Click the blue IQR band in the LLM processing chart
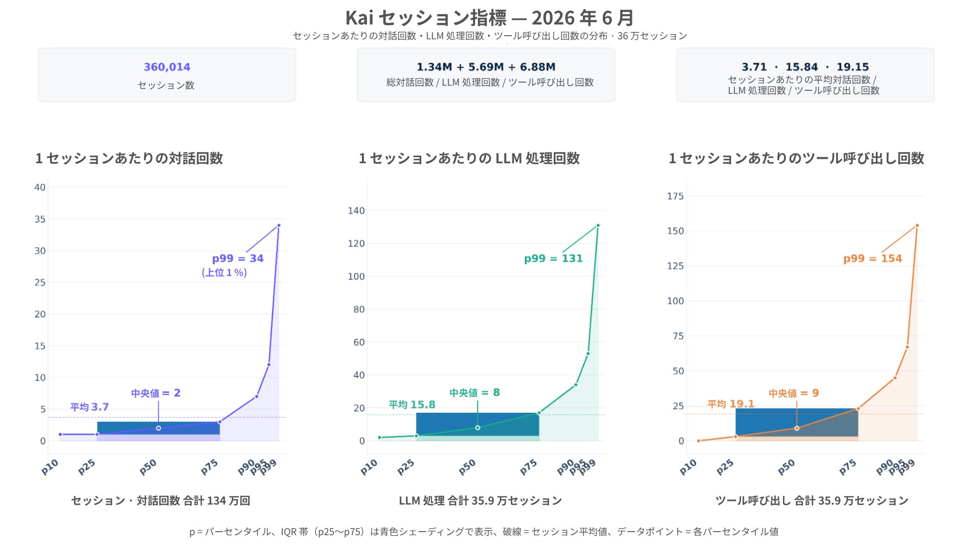Viewport: 980px width, 551px height. [478, 424]
